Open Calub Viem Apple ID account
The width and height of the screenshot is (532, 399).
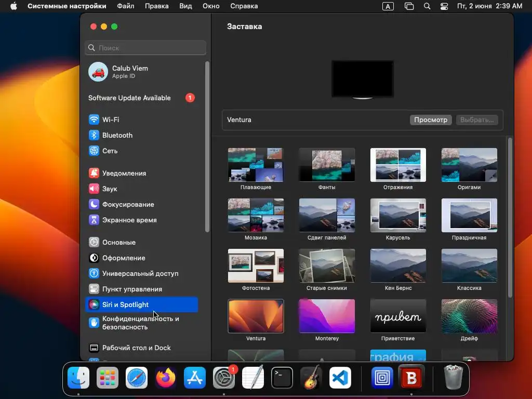coord(141,72)
